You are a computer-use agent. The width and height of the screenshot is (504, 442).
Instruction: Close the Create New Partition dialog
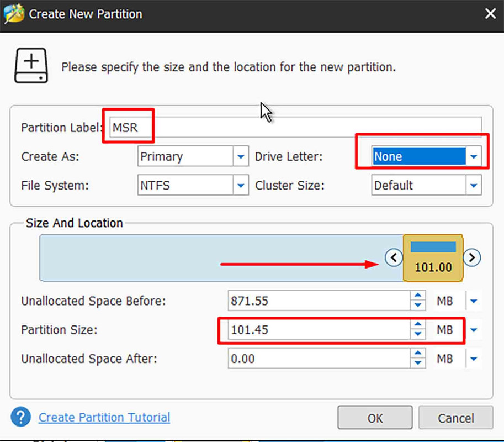(490, 14)
